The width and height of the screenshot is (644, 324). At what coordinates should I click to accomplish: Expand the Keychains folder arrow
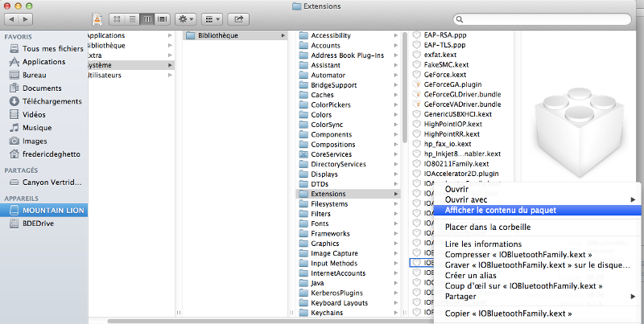click(396, 313)
